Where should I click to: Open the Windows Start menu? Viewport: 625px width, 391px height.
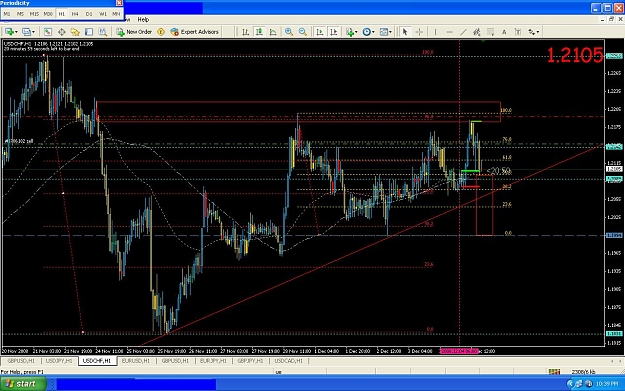pos(23,384)
